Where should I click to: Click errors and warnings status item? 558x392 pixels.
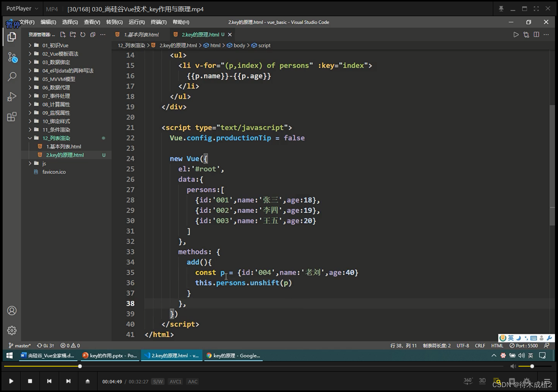tap(70, 345)
